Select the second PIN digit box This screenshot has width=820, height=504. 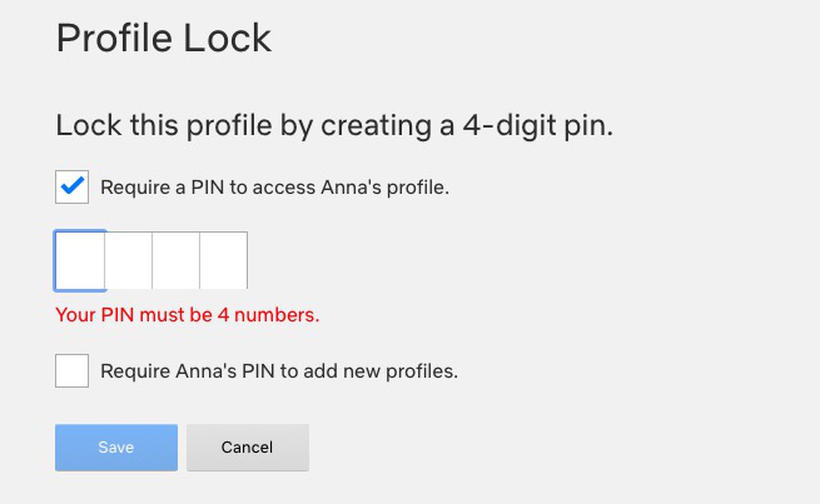pos(127,260)
